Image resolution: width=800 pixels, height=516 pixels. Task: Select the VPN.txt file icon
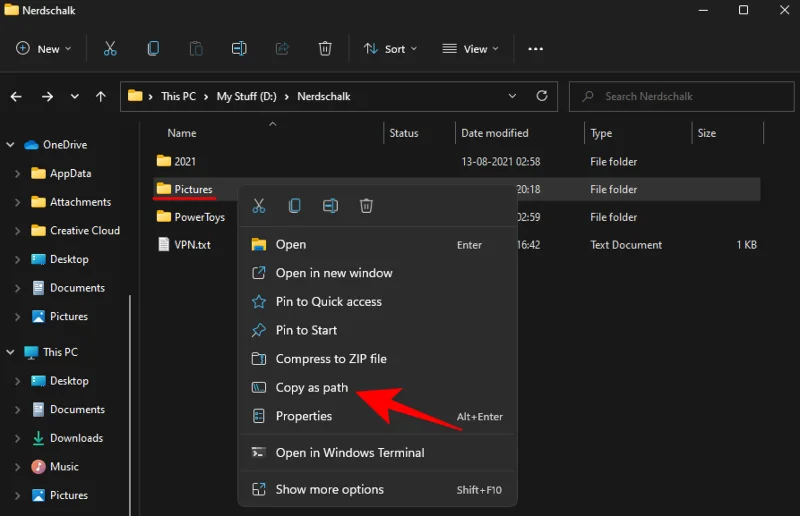click(164, 244)
